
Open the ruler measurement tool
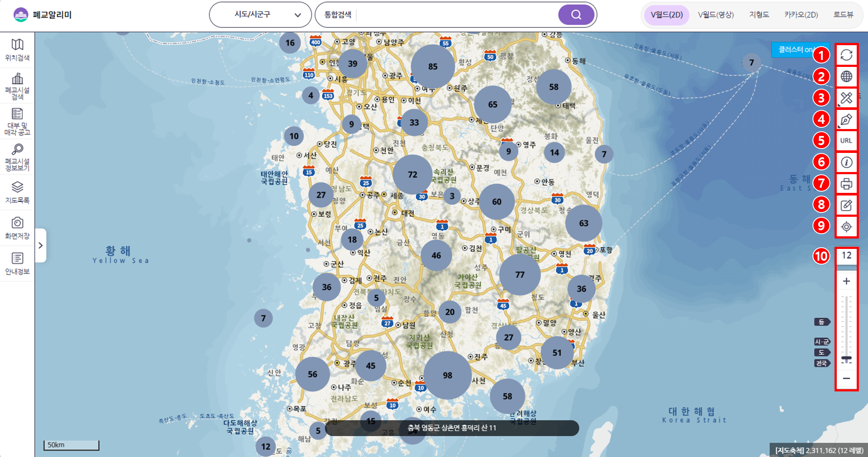846,98
